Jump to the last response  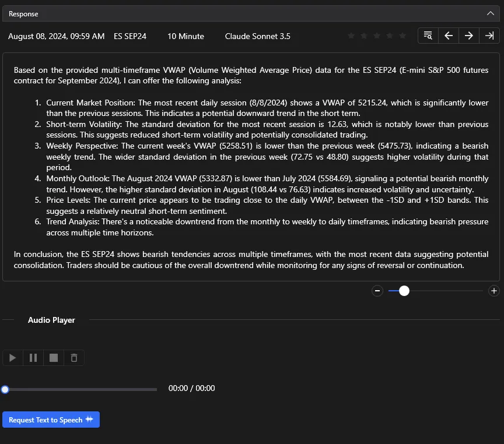[x=489, y=36]
